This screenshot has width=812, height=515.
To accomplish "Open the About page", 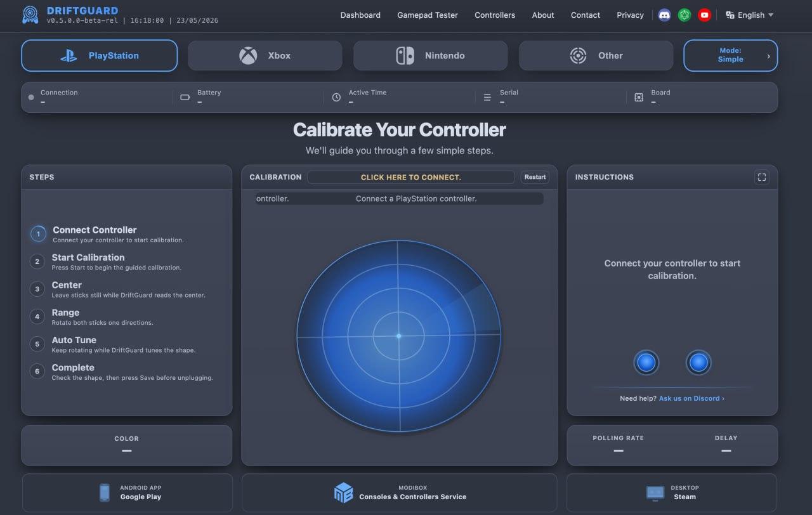I will pyautogui.click(x=543, y=15).
